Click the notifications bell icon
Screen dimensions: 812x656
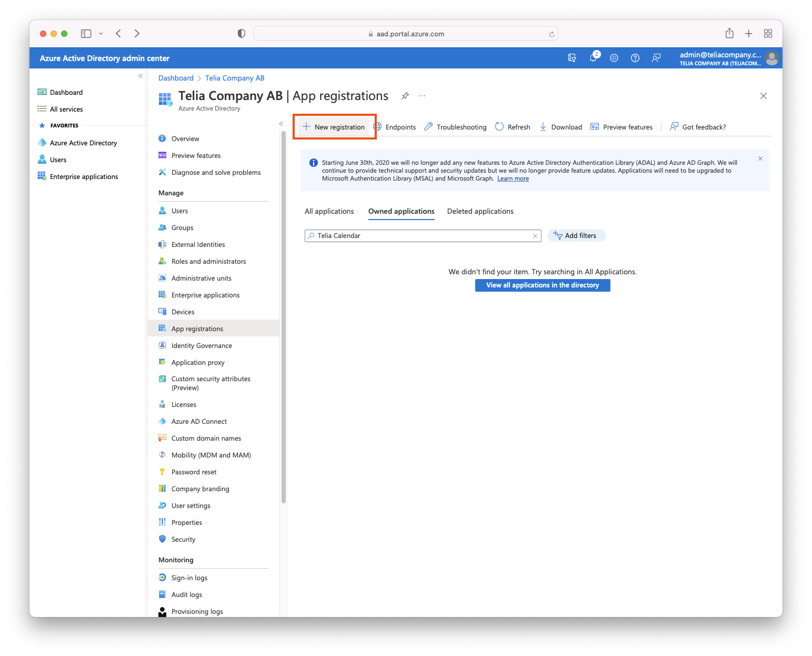click(593, 58)
